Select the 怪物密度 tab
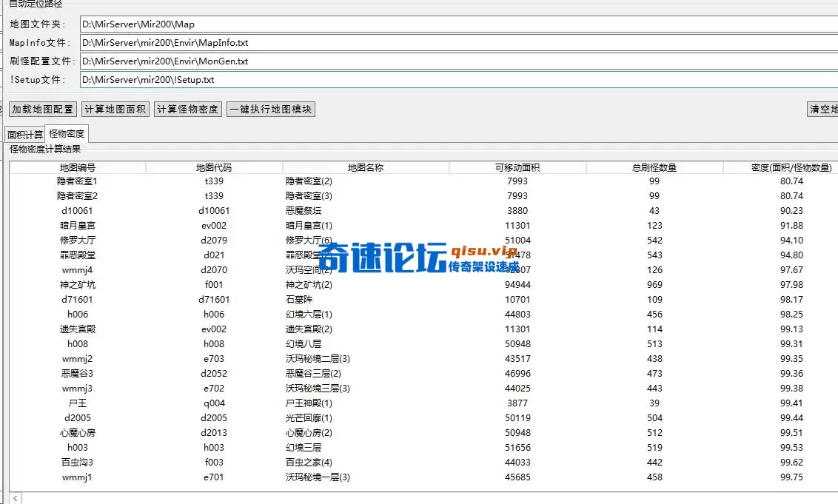 tap(66, 134)
